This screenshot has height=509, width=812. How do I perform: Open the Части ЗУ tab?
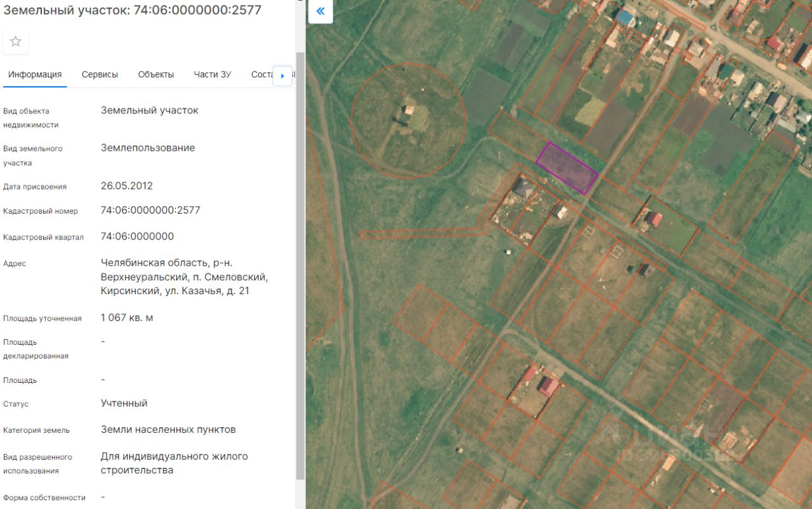click(213, 74)
